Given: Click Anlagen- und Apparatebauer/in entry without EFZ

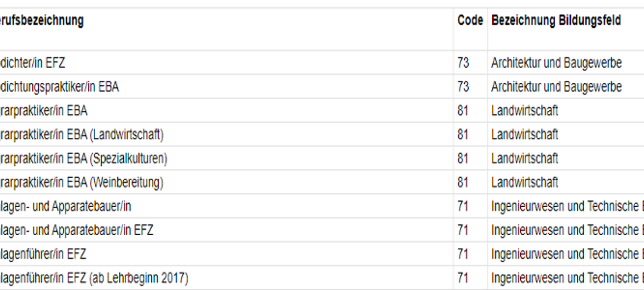Looking at the screenshot, I should [x=65, y=207].
